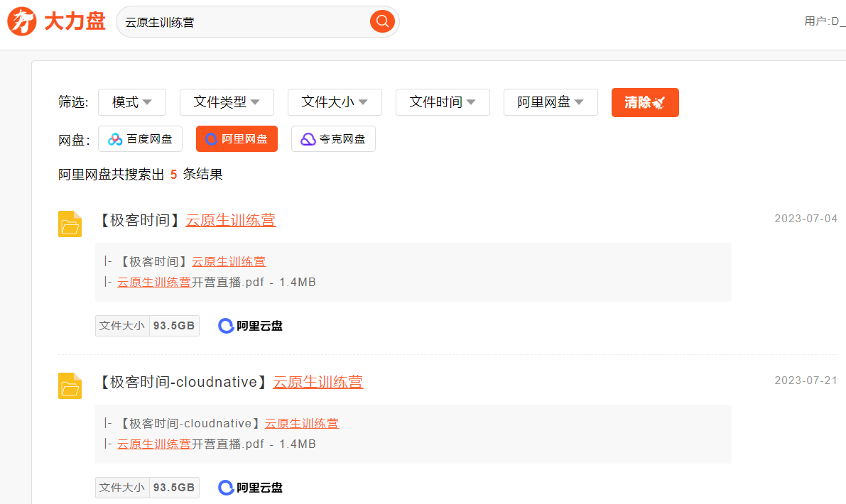Open the 文件类型 filter dropdown

[227, 102]
